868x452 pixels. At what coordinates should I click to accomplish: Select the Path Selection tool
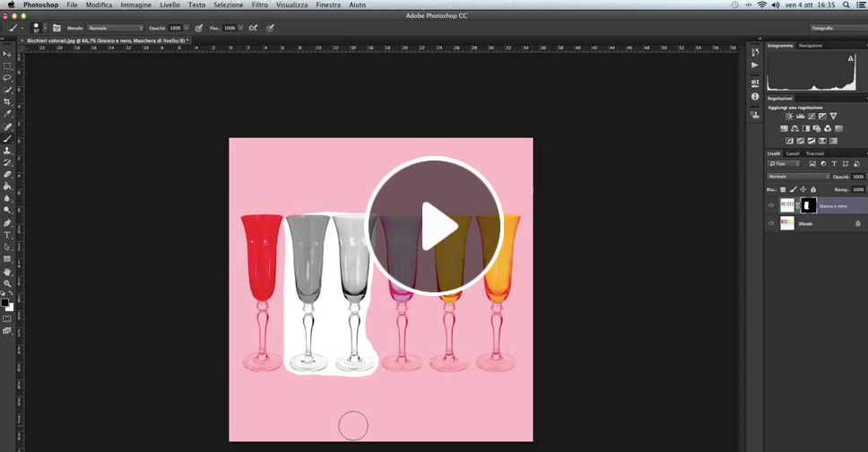7,247
